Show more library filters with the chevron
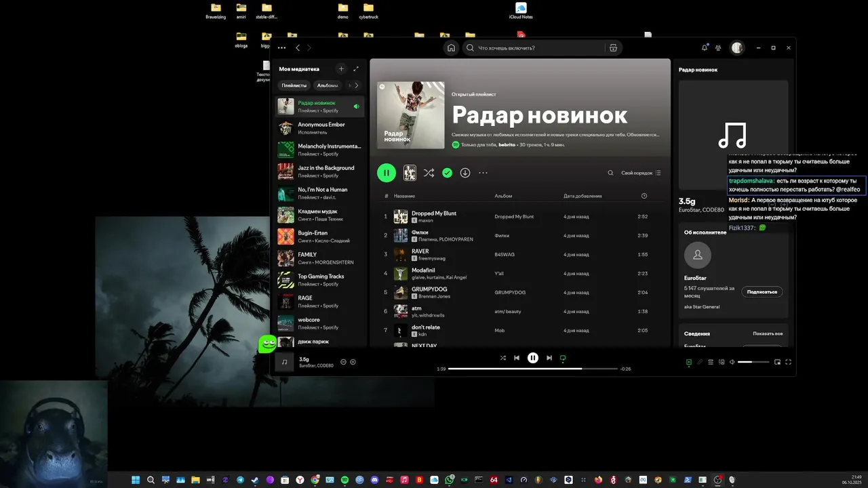The width and height of the screenshot is (868, 488). pyautogui.click(x=357, y=85)
